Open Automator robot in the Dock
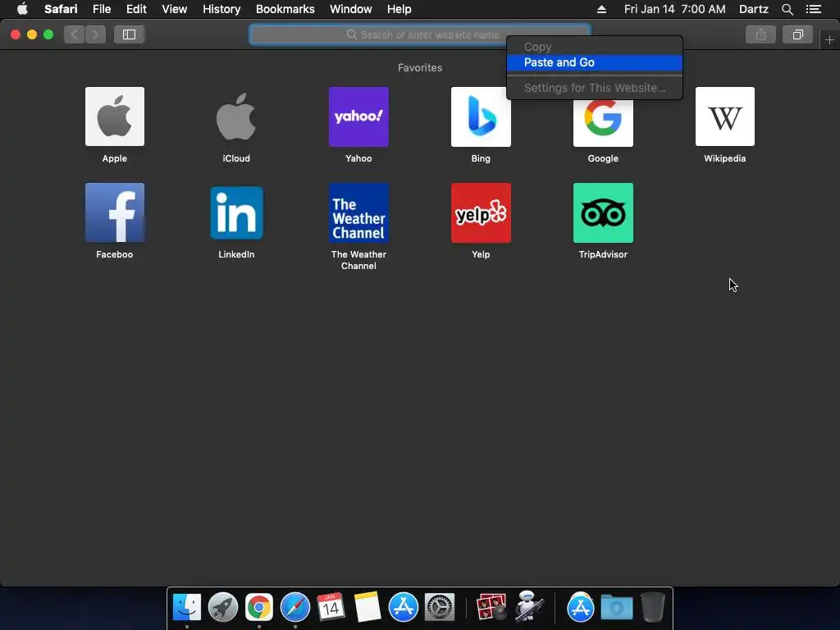The width and height of the screenshot is (840, 630). point(529,607)
